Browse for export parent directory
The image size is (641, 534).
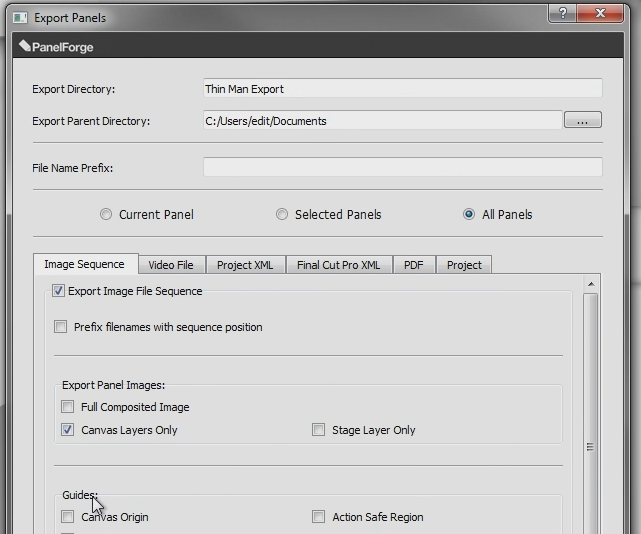(582, 120)
